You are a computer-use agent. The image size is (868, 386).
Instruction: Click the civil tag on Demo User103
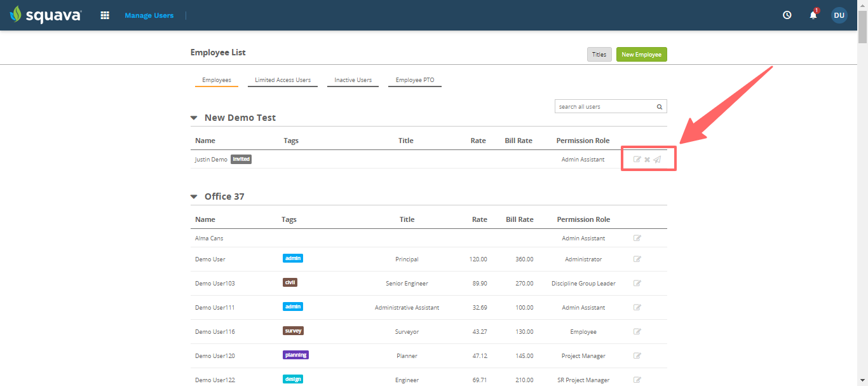click(290, 282)
